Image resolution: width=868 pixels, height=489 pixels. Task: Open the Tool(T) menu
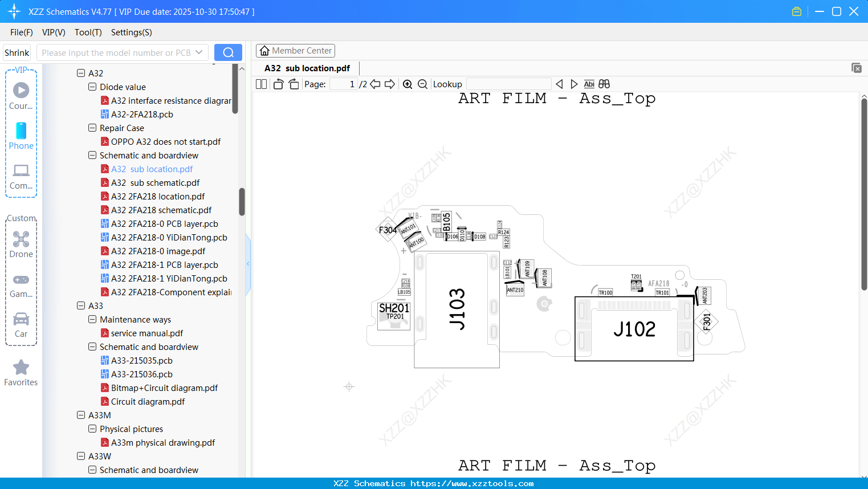[88, 32]
